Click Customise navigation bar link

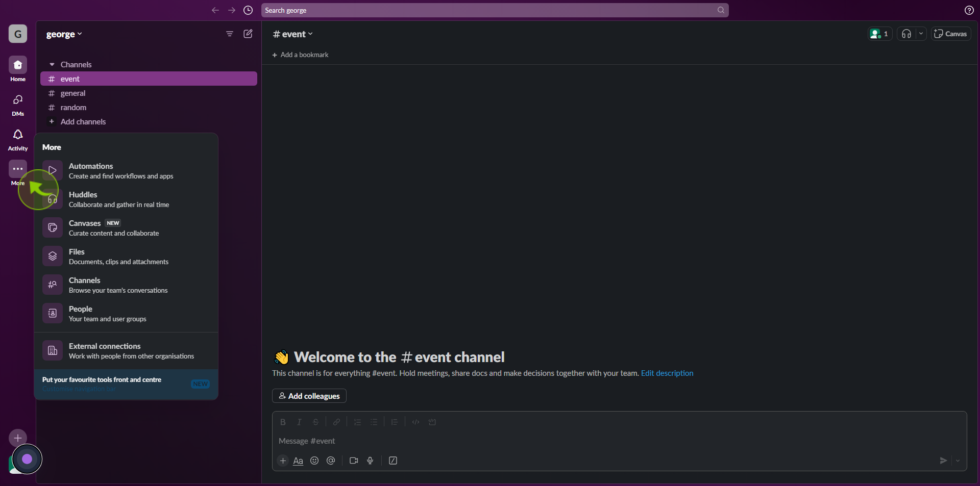tap(79, 389)
